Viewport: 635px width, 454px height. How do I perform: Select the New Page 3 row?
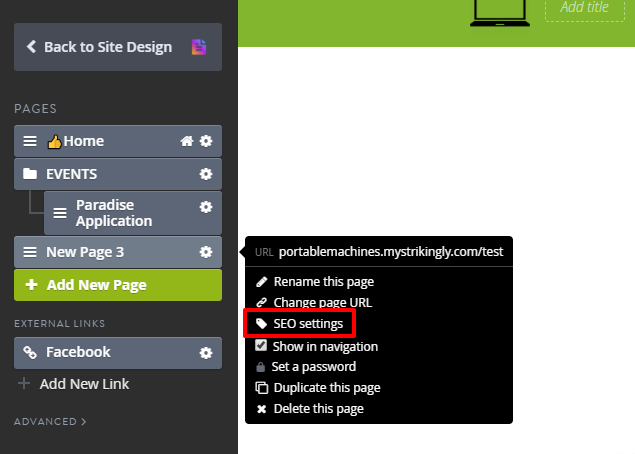point(118,252)
